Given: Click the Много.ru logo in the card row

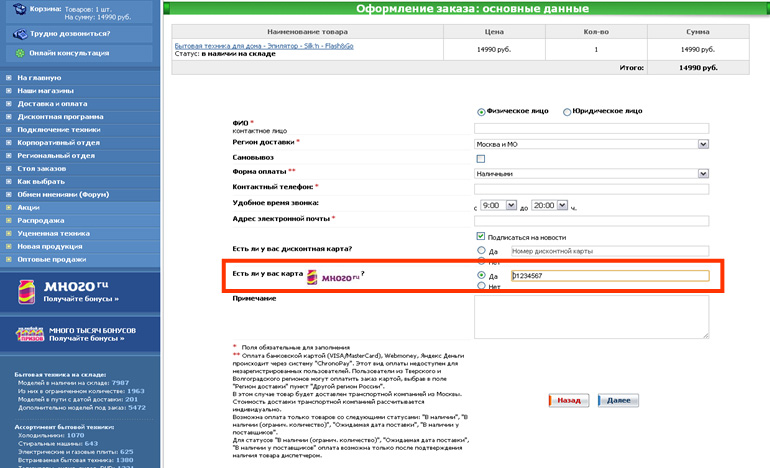Looking at the screenshot, I should click(333, 277).
